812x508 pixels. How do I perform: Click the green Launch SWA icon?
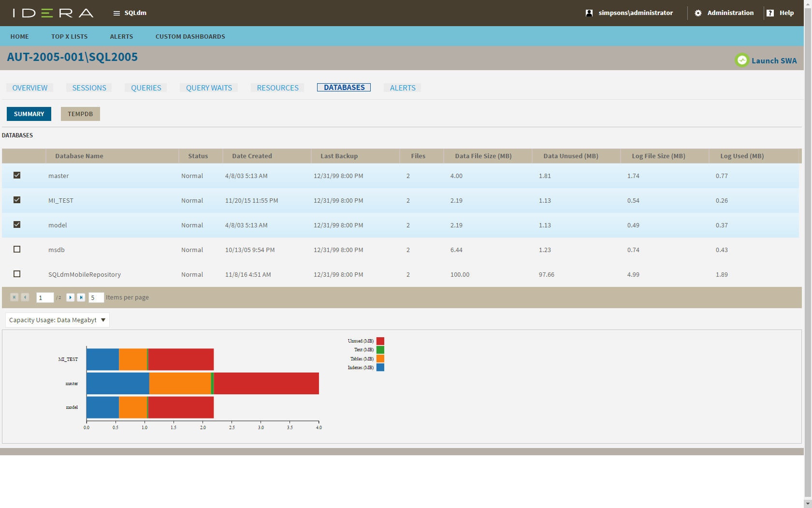click(x=741, y=60)
